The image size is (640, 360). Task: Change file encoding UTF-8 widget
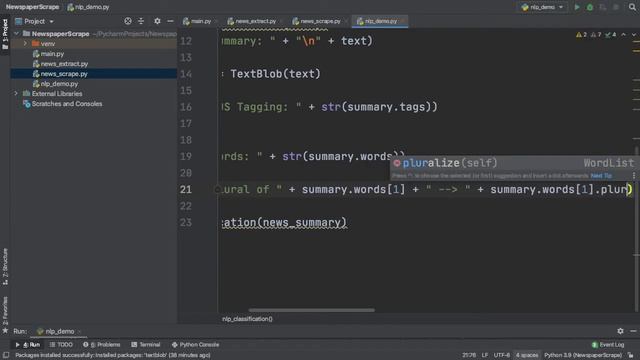[x=502, y=355]
